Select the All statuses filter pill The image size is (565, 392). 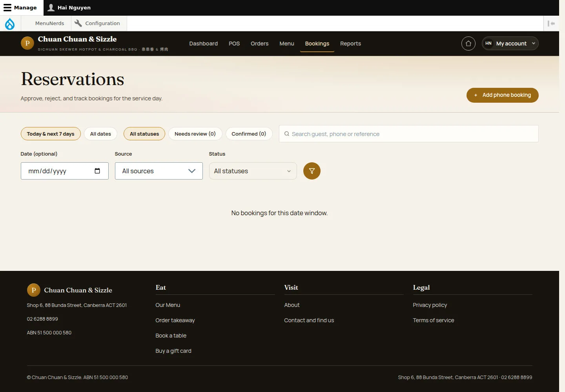144,134
